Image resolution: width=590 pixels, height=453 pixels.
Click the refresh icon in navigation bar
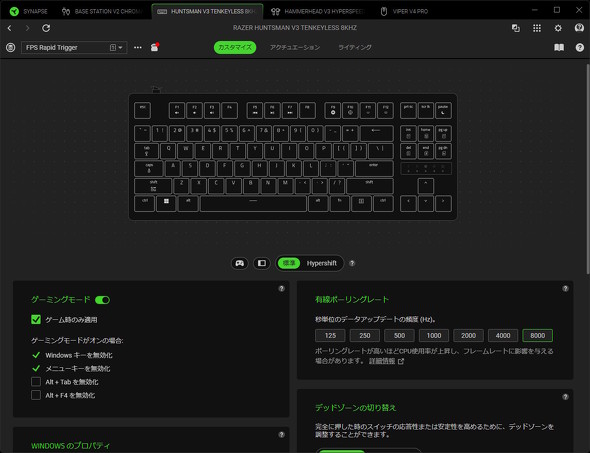click(46, 28)
